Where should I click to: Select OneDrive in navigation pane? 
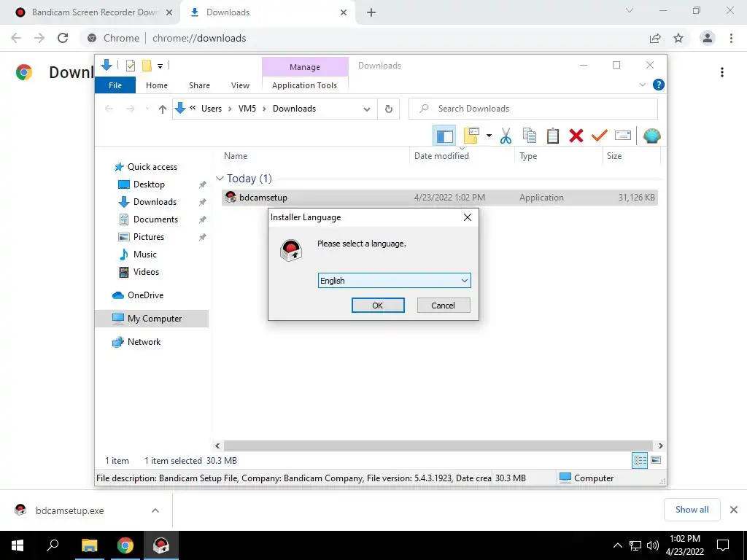pos(145,295)
